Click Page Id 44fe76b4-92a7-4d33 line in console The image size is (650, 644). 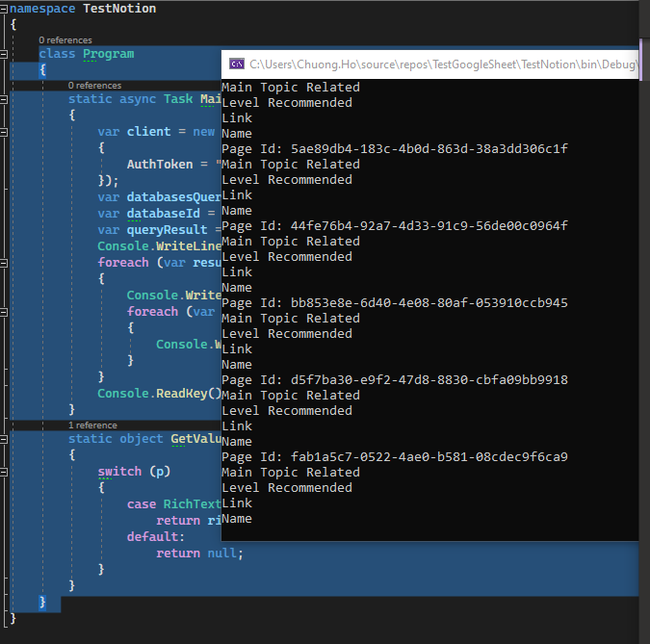(395, 226)
